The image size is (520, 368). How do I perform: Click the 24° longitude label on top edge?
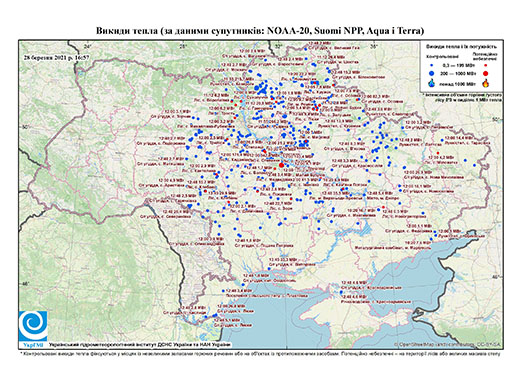click(88, 47)
